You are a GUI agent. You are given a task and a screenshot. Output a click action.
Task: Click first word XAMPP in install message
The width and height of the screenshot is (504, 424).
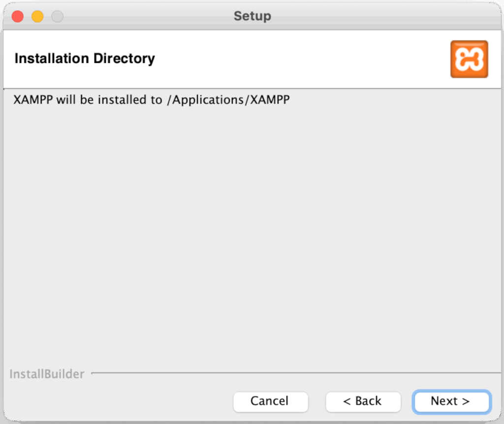pyautogui.click(x=33, y=100)
